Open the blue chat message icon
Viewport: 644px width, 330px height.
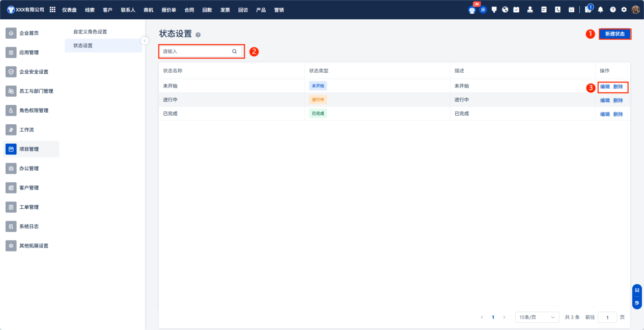coord(483,10)
